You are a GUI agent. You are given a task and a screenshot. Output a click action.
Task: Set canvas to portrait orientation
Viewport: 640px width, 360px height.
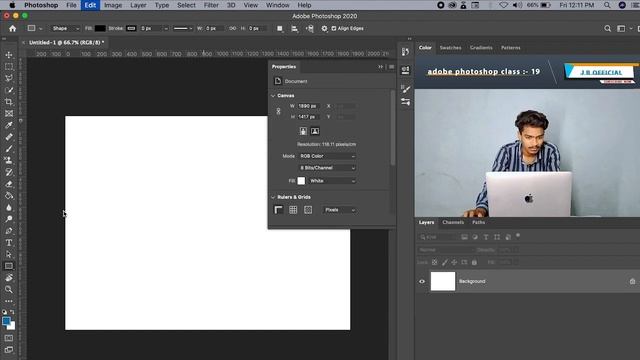click(x=303, y=131)
